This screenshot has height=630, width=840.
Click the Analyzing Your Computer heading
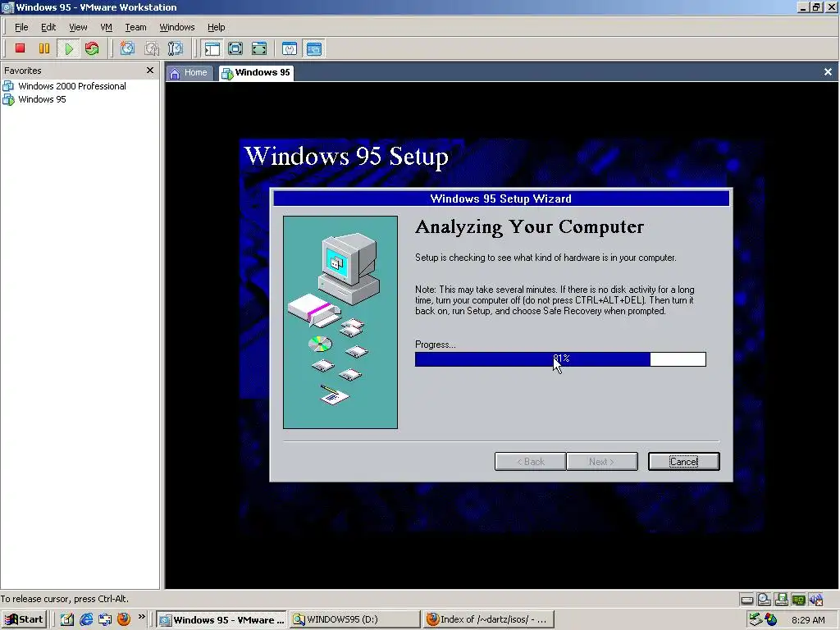529,227
